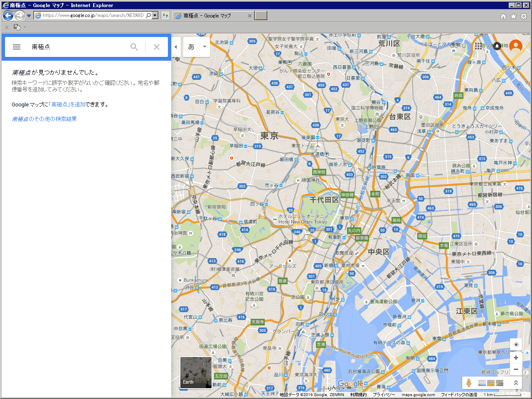Open the recent pages dropdown arrow
This screenshot has height=399, width=532.
pyautogui.click(x=29, y=16)
